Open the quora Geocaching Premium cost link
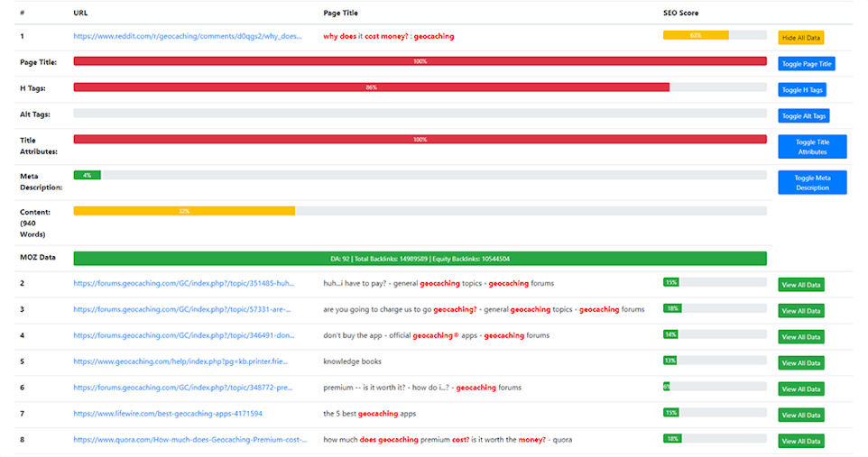 pyautogui.click(x=190, y=440)
